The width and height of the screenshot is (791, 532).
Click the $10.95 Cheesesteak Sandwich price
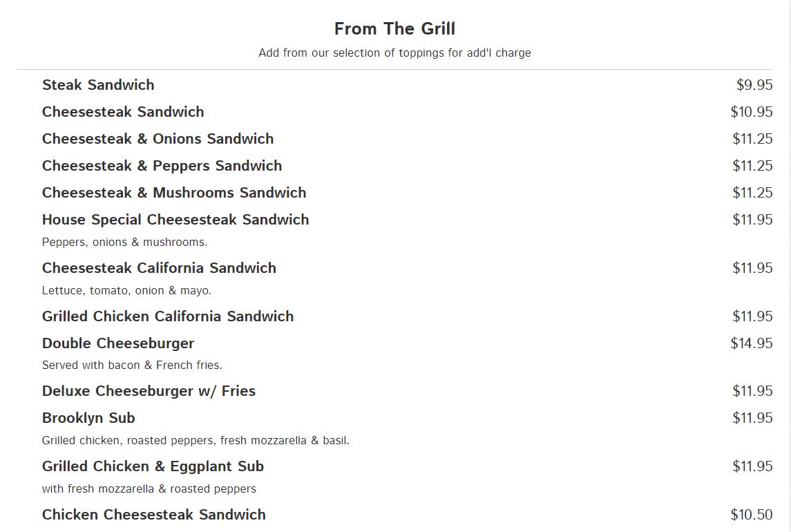click(752, 112)
